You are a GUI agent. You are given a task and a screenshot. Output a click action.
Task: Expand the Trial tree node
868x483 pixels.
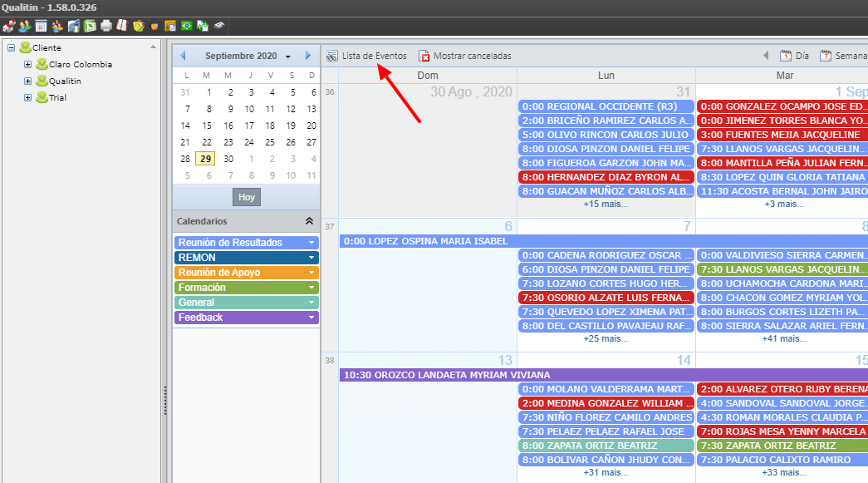coord(27,97)
